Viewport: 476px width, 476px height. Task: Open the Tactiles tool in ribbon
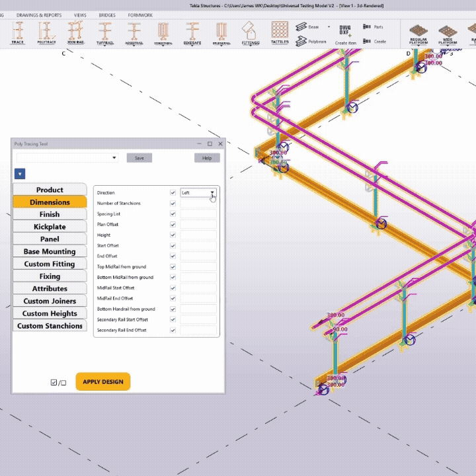pyautogui.click(x=280, y=32)
